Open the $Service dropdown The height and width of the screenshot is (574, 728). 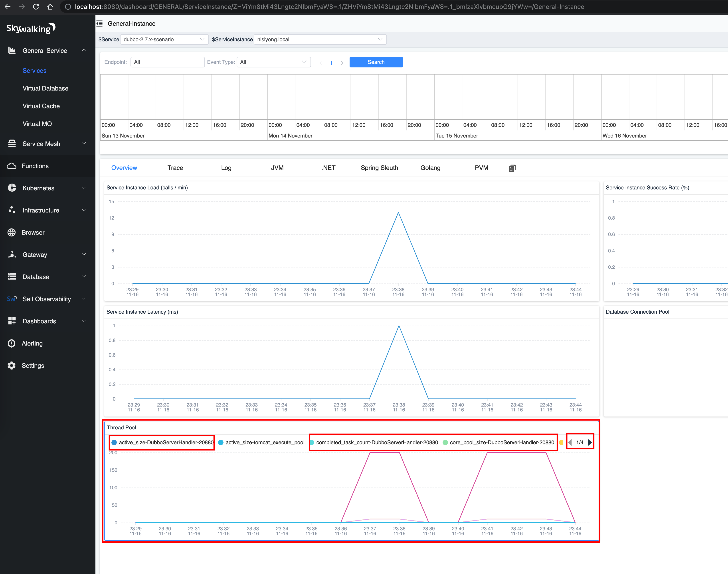click(164, 39)
